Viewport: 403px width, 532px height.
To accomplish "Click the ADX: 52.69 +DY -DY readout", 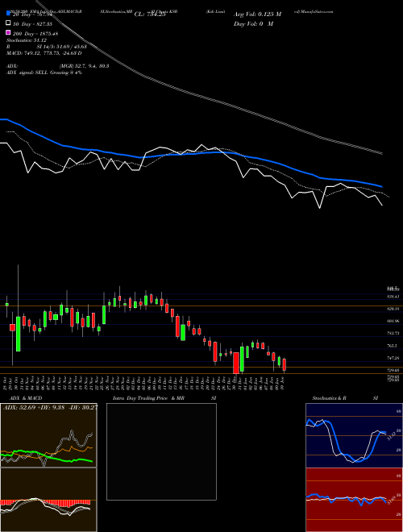I will click(50, 407).
